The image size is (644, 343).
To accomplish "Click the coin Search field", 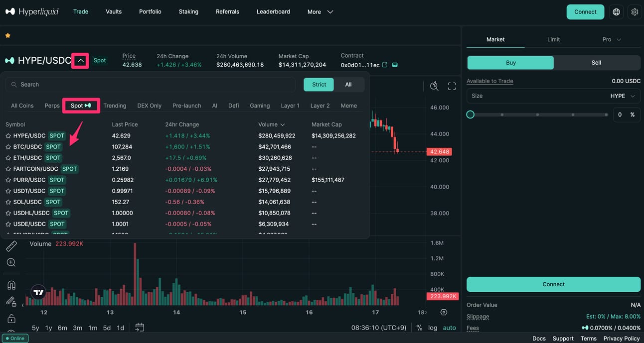I will (151, 85).
